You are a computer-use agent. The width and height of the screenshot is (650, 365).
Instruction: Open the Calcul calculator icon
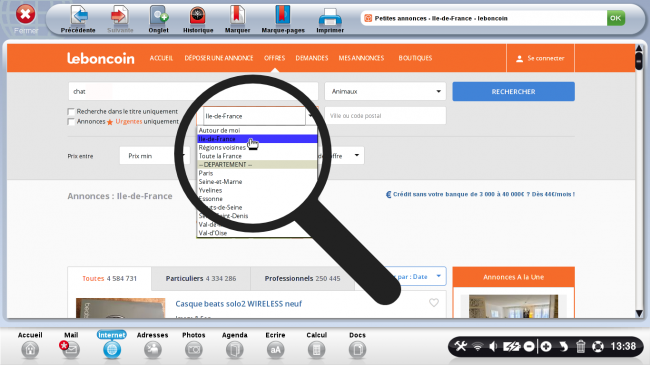click(316, 350)
